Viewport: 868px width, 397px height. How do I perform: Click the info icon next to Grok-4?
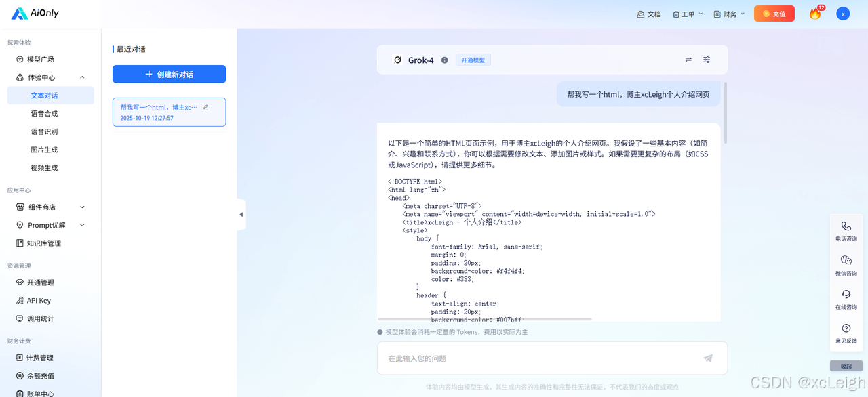[x=444, y=60]
